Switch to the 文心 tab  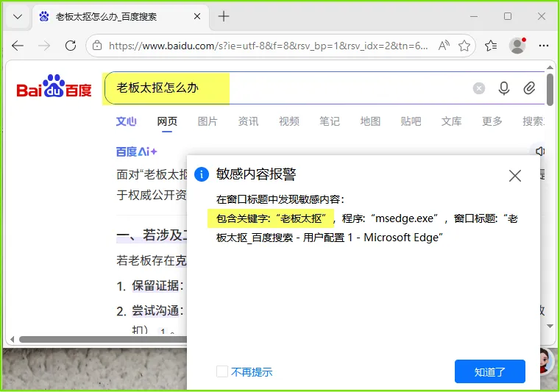click(126, 121)
